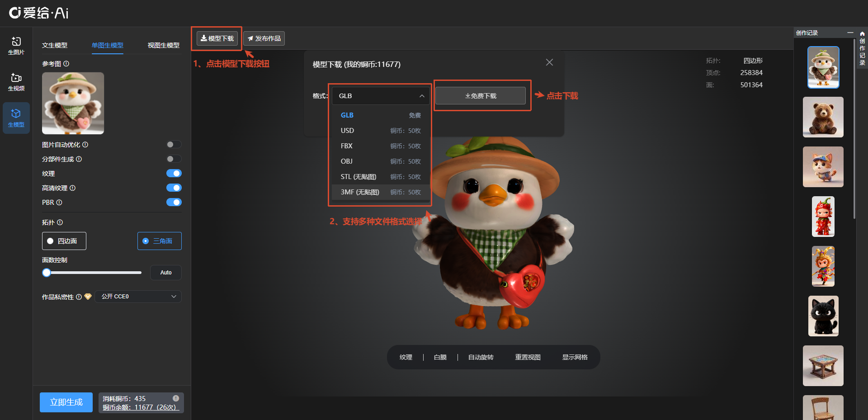Open the 生模型 model generation section
868x420 pixels.
click(16, 118)
